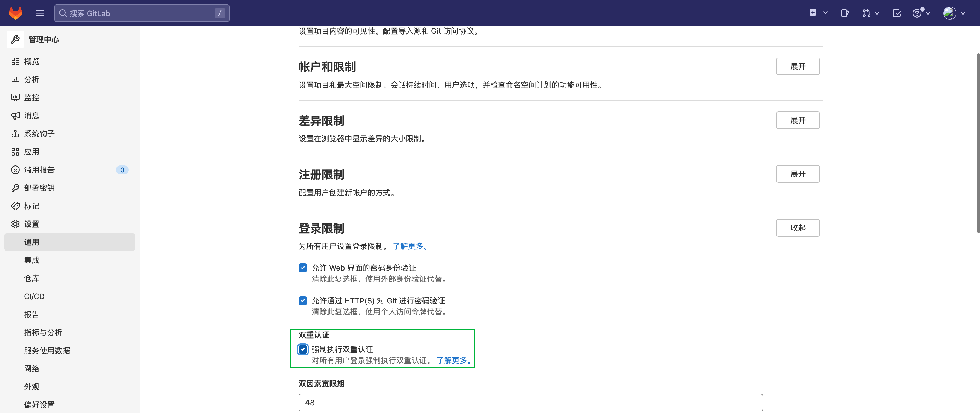Click the chart icon beside 分析
Screen dimensions: 980x413
point(15,79)
